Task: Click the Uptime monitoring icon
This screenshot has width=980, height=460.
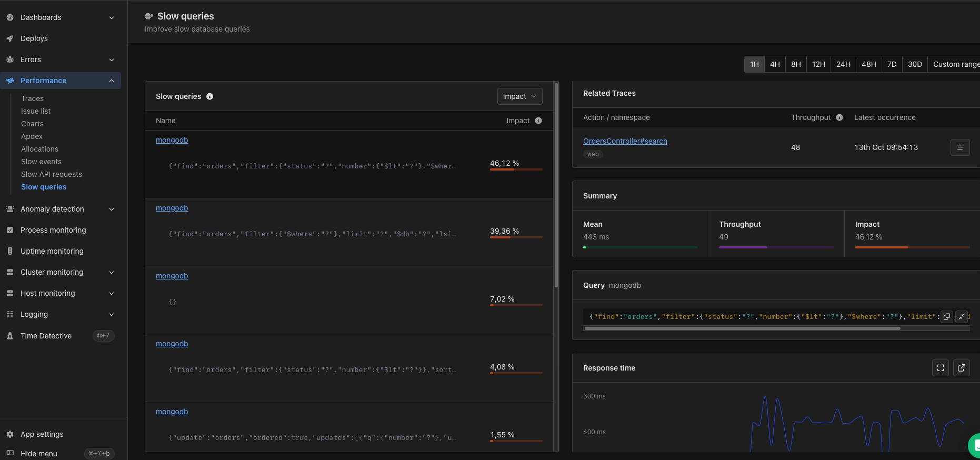Action: coord(10,251)
